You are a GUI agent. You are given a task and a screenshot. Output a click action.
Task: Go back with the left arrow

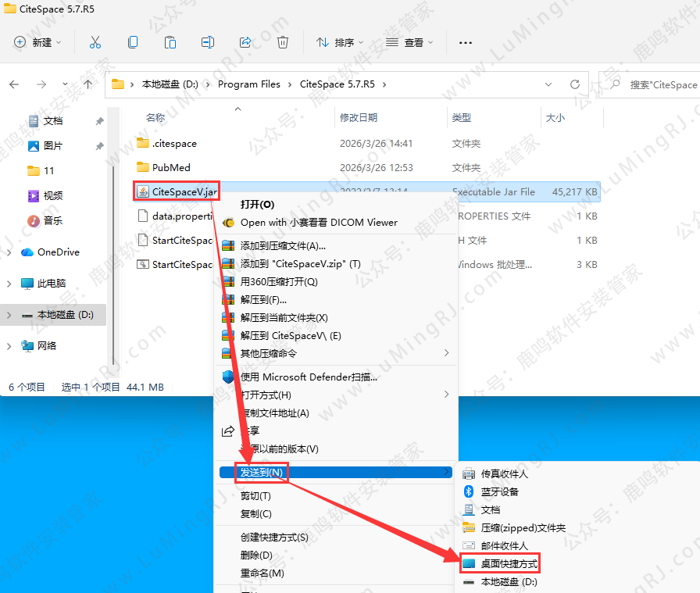14,84
